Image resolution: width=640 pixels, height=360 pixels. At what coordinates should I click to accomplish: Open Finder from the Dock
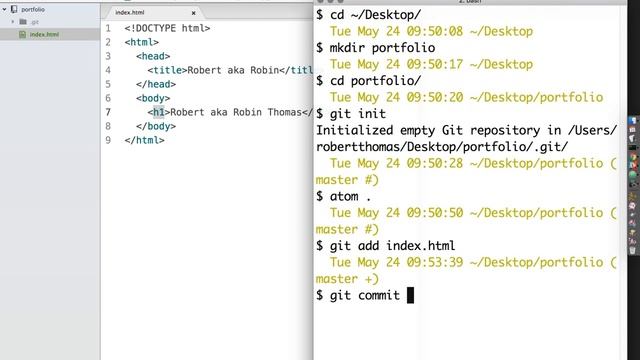633,121
